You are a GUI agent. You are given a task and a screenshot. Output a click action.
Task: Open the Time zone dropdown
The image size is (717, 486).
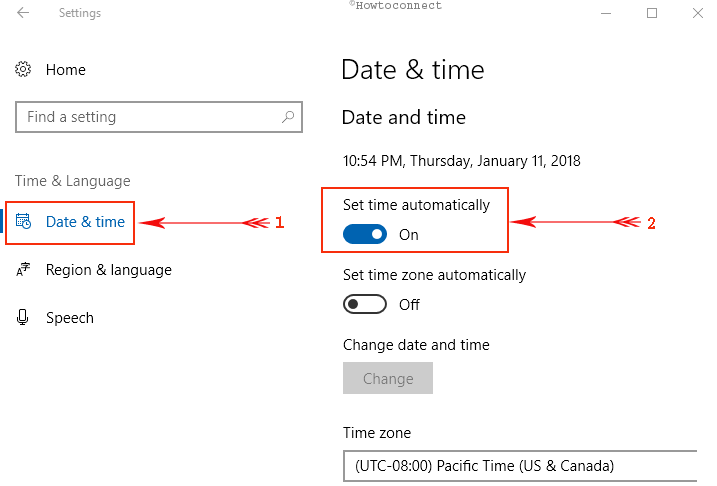(520, 466)
